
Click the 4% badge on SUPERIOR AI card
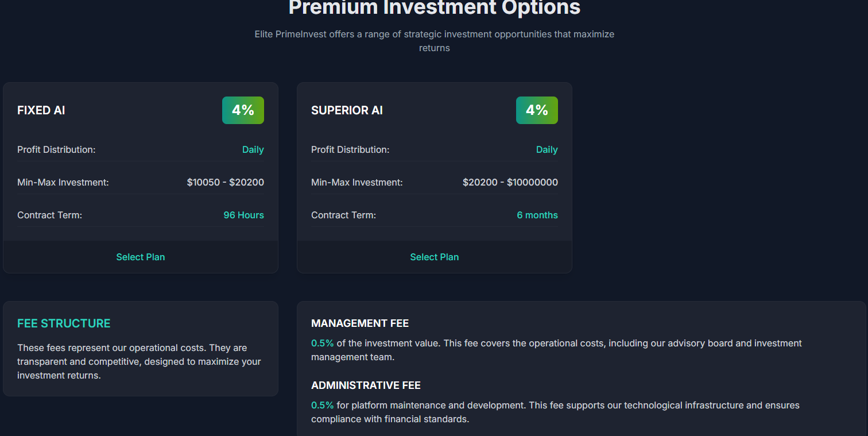(537, 110)
